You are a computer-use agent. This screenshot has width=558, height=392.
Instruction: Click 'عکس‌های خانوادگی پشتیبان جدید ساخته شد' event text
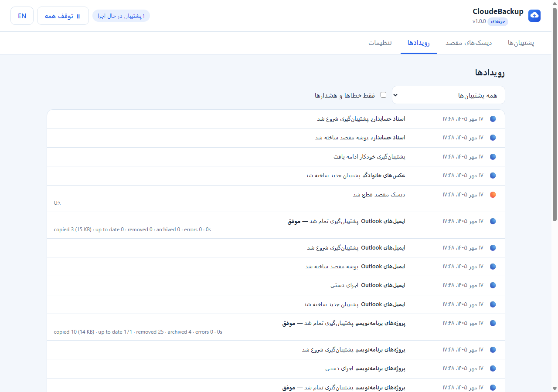point(355,176)
